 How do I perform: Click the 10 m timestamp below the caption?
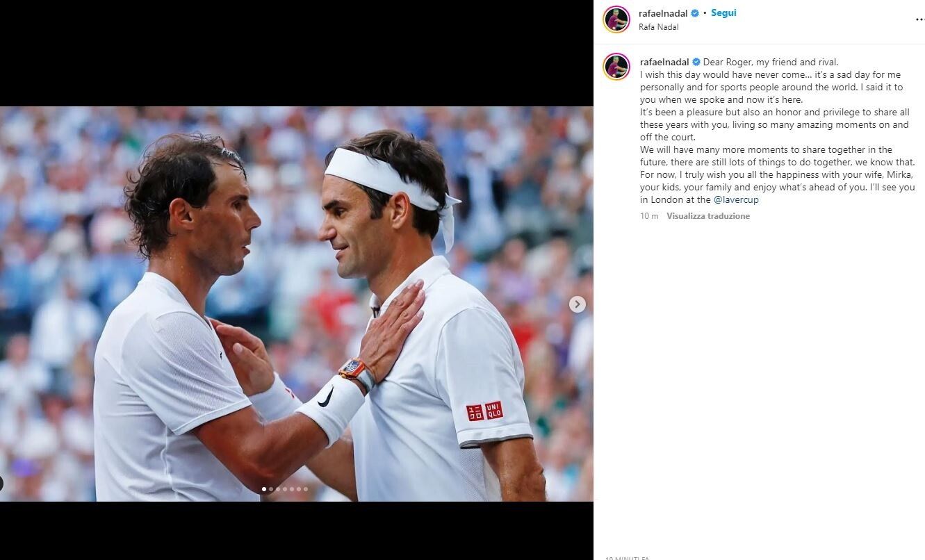tap(649, 216)
